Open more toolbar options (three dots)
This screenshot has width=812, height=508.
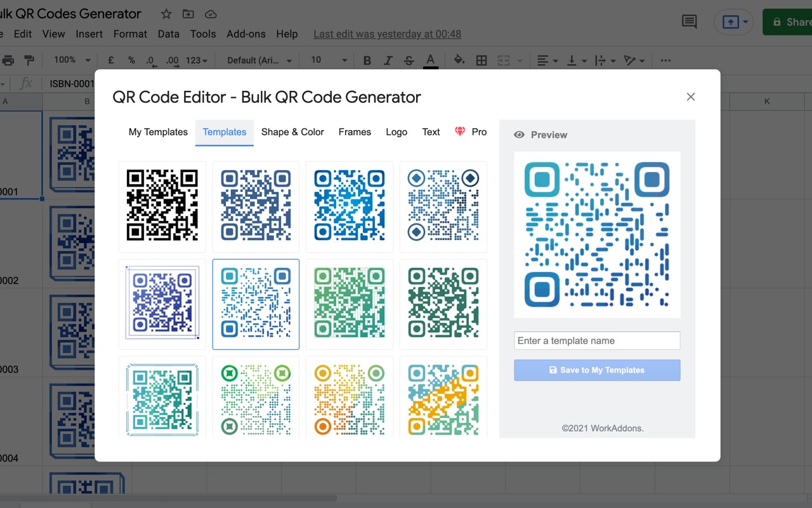click(x=665, y=60)
